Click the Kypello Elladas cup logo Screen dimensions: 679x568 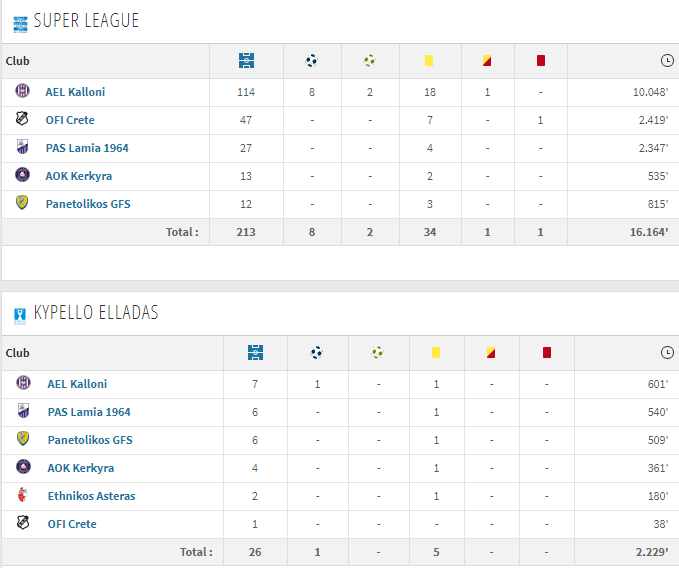20,316
